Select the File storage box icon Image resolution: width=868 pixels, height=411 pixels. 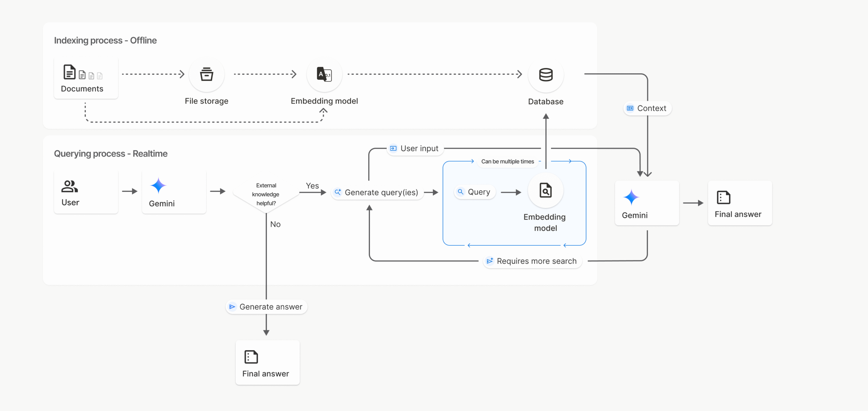206,74
